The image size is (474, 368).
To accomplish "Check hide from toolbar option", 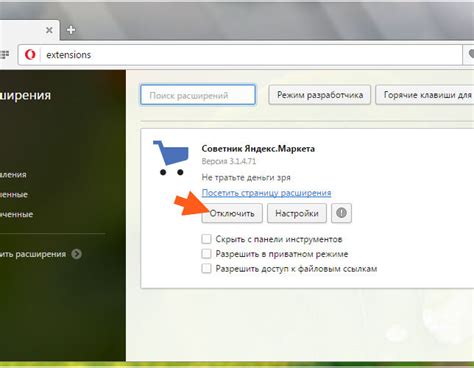I will point(206,239).
